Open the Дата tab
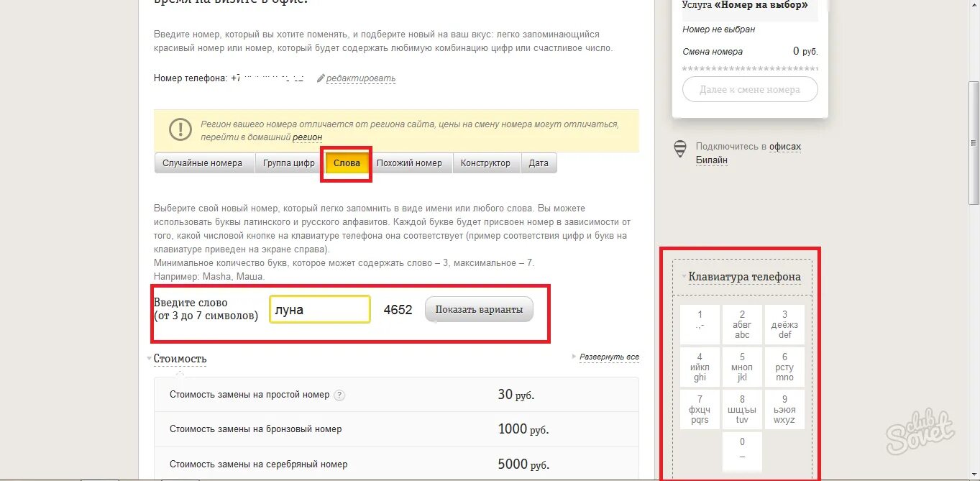Image resolution: width=980 pixels, height=481 pixels. coord(539,163)
